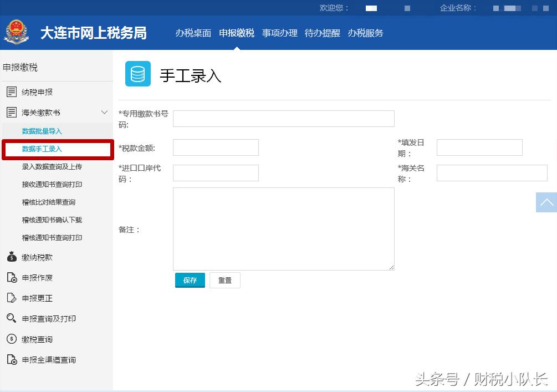Switch to the 办税桌面 tab

[x=193, y=33]
